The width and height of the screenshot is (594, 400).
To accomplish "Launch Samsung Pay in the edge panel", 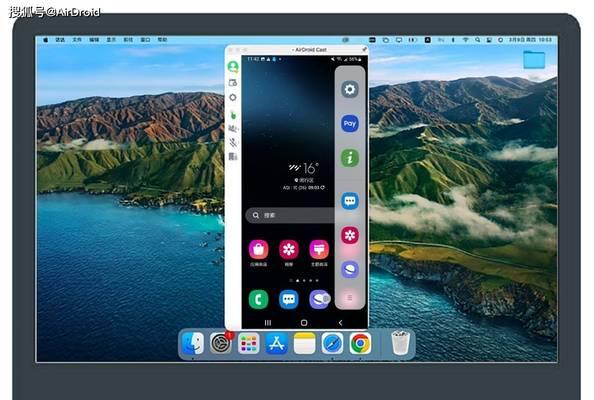I will 350,123.
